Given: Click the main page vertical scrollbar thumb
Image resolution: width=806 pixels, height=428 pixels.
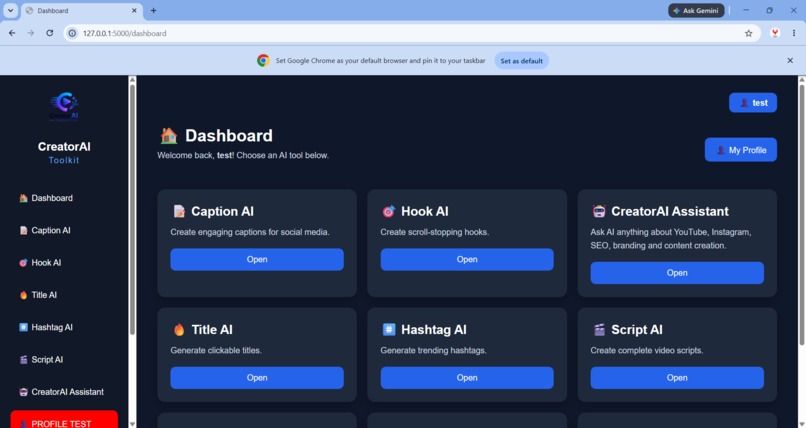Looking at the screenshot, I should click(802, 215).
